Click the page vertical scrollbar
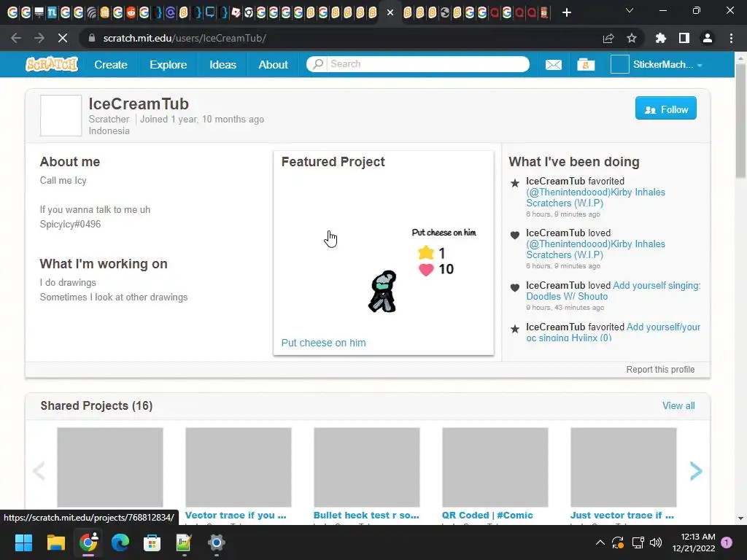The height and width of the screenshot is (560, 747). click(x=740, y=121)
